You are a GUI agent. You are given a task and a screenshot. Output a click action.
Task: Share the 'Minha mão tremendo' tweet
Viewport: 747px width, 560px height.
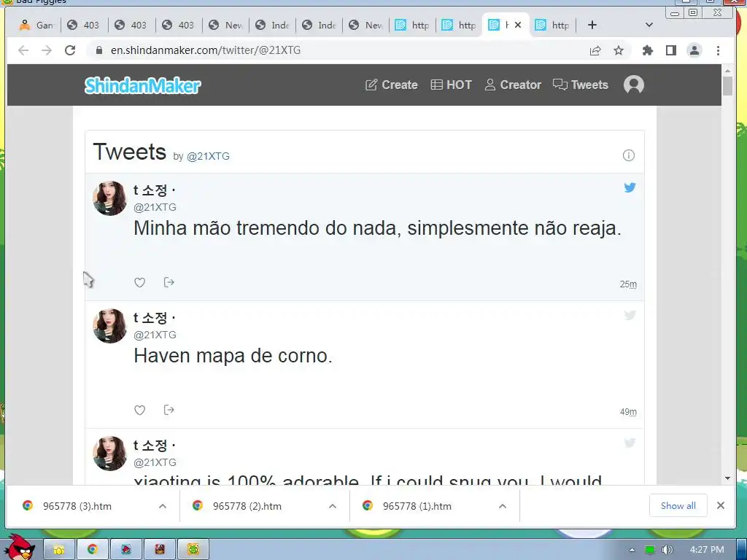(169, 282)
